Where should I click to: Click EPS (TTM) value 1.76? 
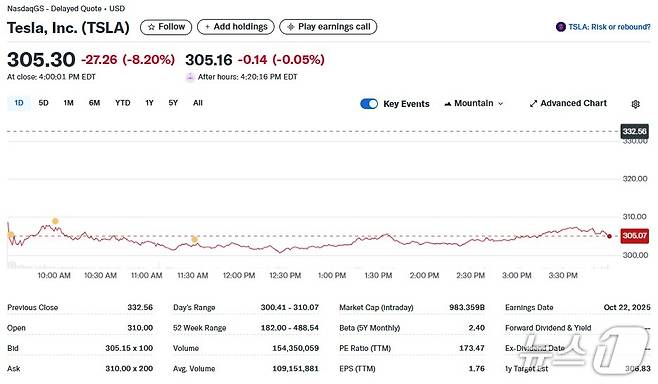[477, 369]
